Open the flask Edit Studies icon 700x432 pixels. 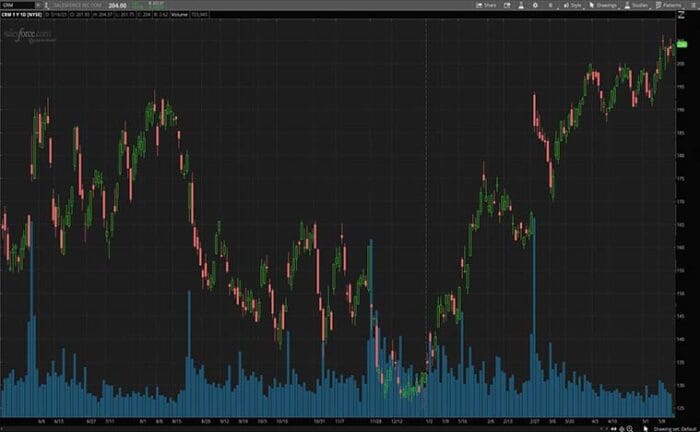tap(521, 5)
